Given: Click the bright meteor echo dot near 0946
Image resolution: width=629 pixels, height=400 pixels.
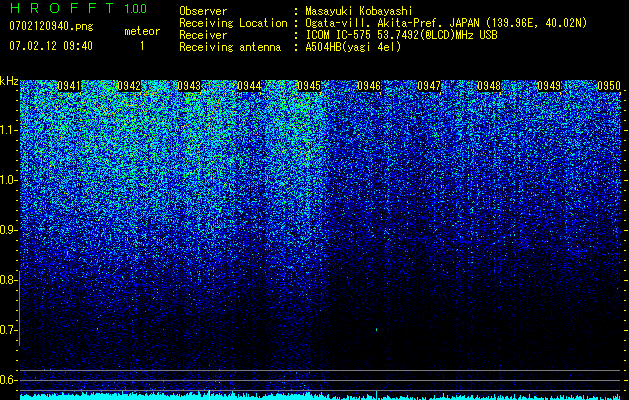Looking at the screenshot, I should (376, 330).
